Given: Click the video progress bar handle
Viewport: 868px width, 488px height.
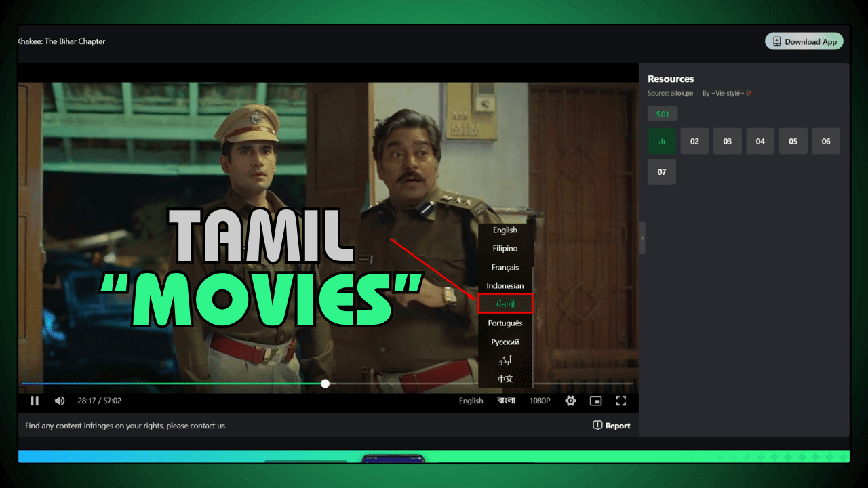Looking at the screenshot, I should 325,384.
